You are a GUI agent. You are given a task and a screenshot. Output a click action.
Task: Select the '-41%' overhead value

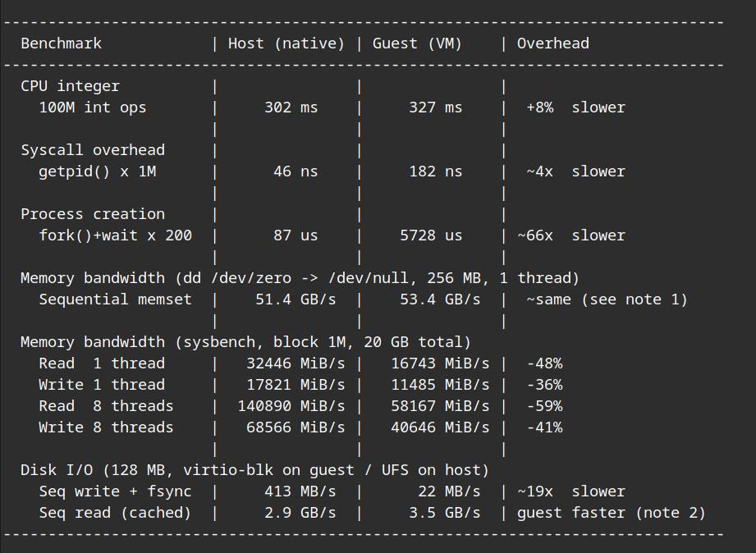pyautogui.click(x=544, y=427)
